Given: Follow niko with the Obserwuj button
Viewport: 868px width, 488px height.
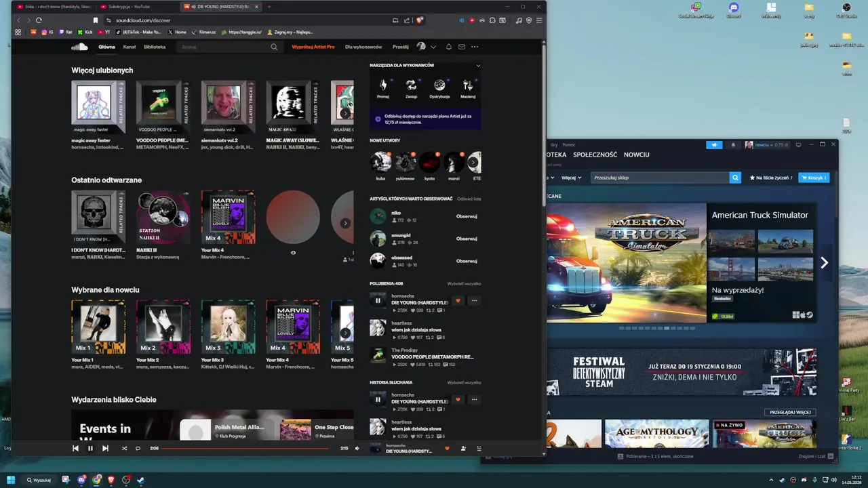Looking at the screenshot, I should tap(467, 216).
